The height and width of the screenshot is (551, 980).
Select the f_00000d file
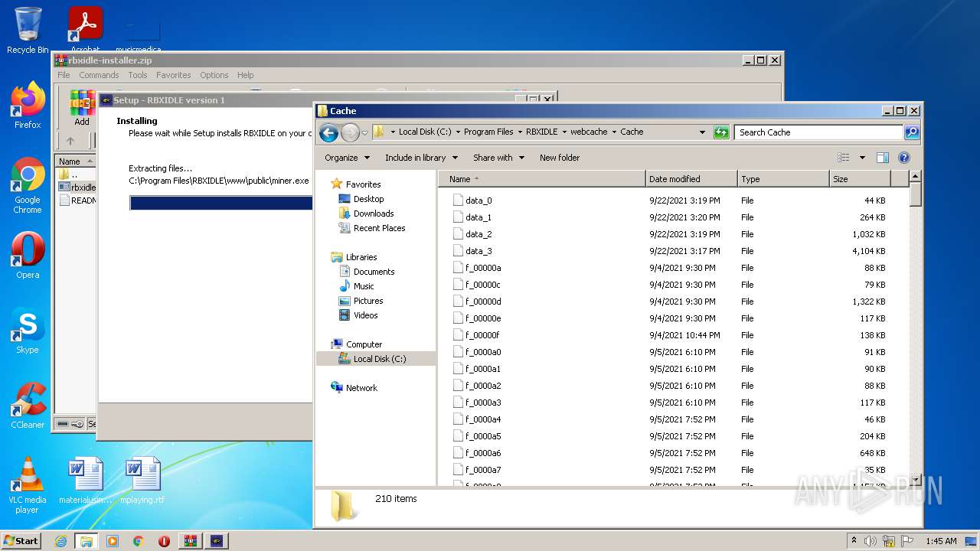pos(482,302)
